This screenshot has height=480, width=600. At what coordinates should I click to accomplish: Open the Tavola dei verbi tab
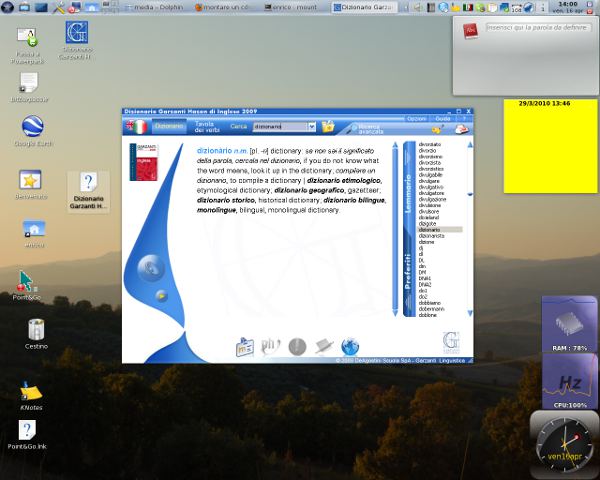(207, 127)
